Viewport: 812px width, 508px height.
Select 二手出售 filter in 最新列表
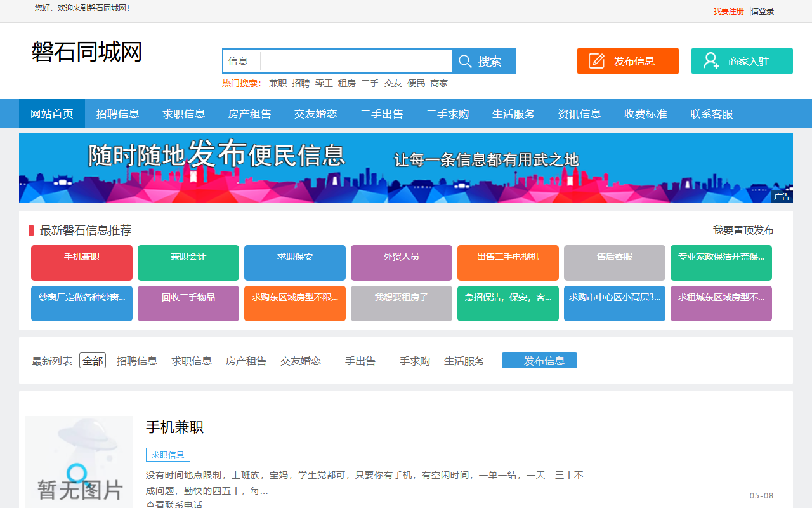tap(355, 361)
